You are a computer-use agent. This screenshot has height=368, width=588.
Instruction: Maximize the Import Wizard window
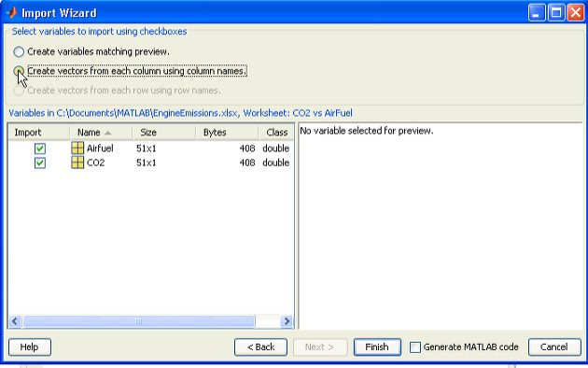click(x=556, y=13)
